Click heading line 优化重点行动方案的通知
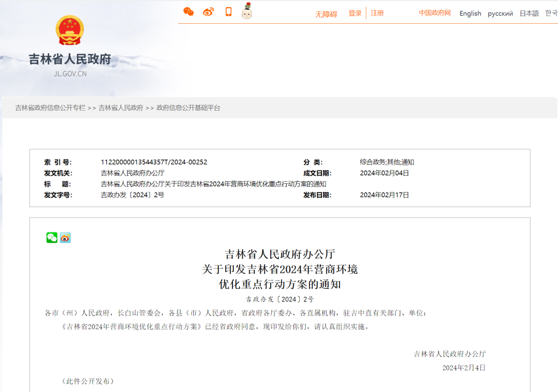 280,284
